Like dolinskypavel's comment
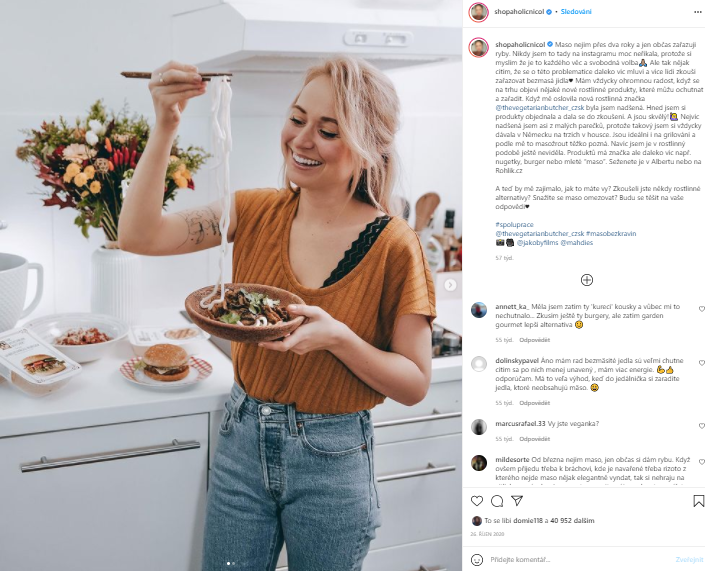 click(701, 363)
